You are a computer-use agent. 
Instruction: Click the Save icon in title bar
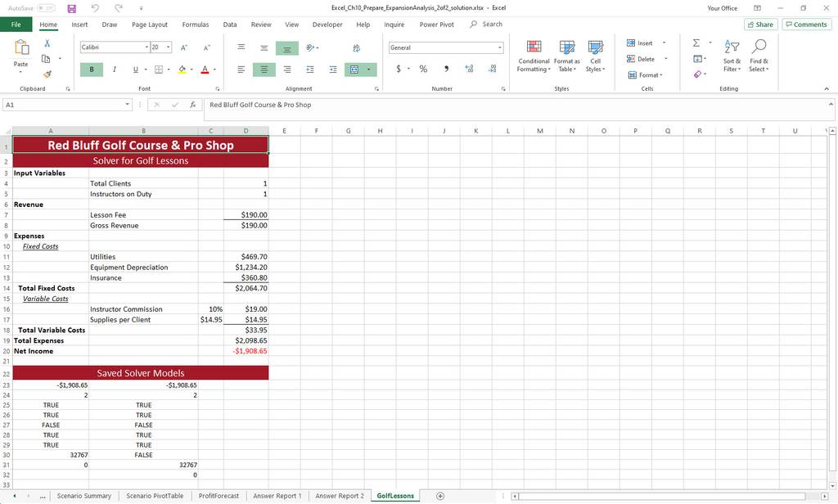(x=72, y=8)
